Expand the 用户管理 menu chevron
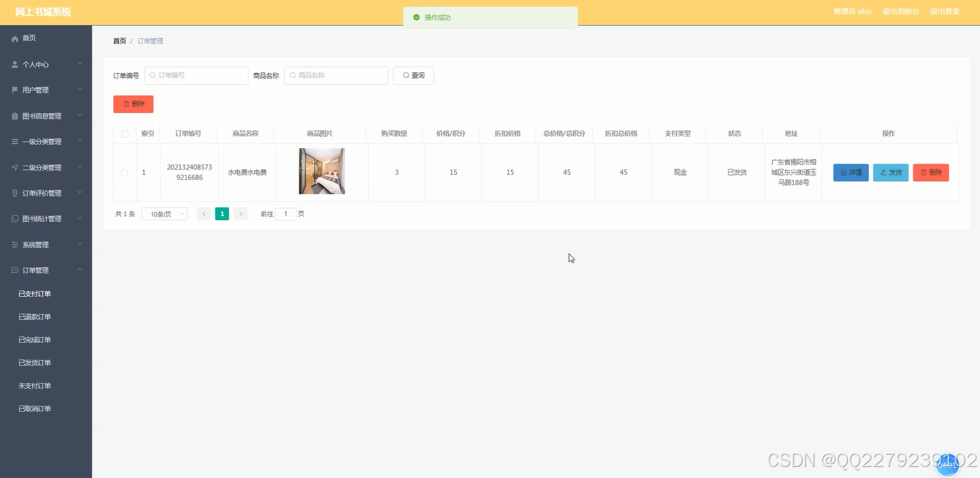 click(x=79, y=90)
